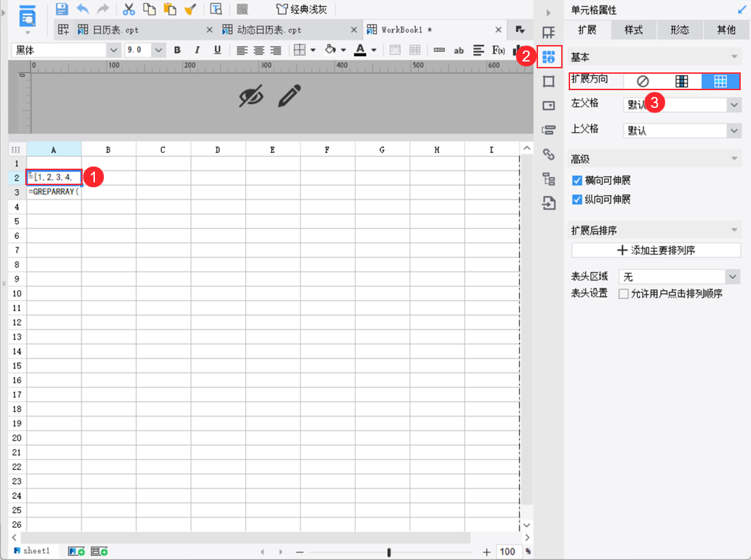
Task: Toggle 纵向可伸展 checkbox
Action: click(577, 199)
